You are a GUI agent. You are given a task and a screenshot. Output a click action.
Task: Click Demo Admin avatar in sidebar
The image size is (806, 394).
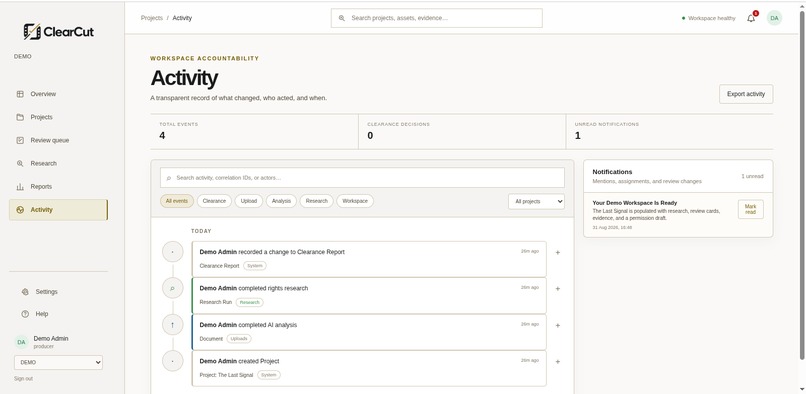(x=21, y=342)
